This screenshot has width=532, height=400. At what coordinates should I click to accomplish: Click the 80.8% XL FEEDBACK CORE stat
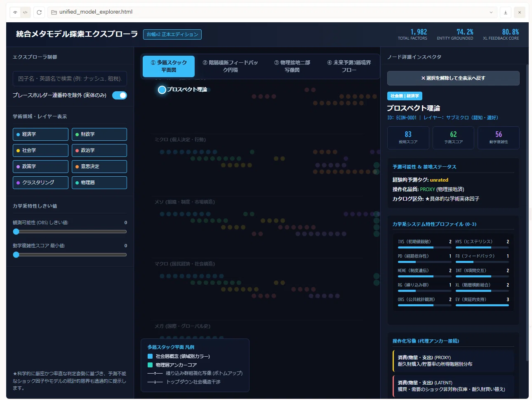coord(501,34)
